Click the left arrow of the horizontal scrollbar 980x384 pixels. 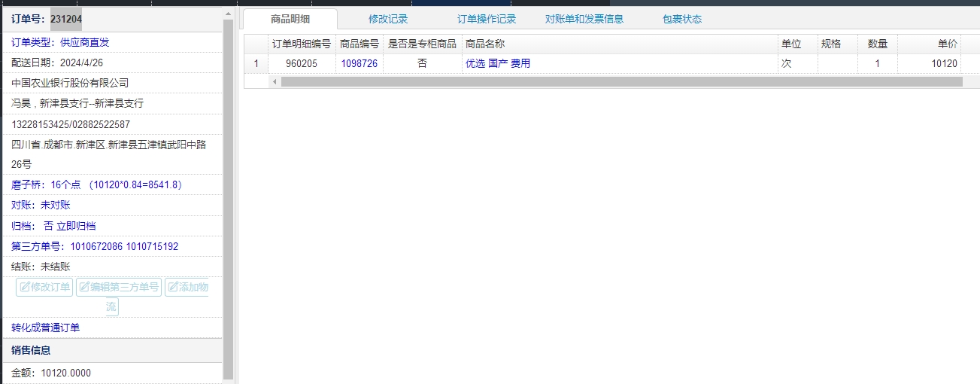(x=274, y=81)
